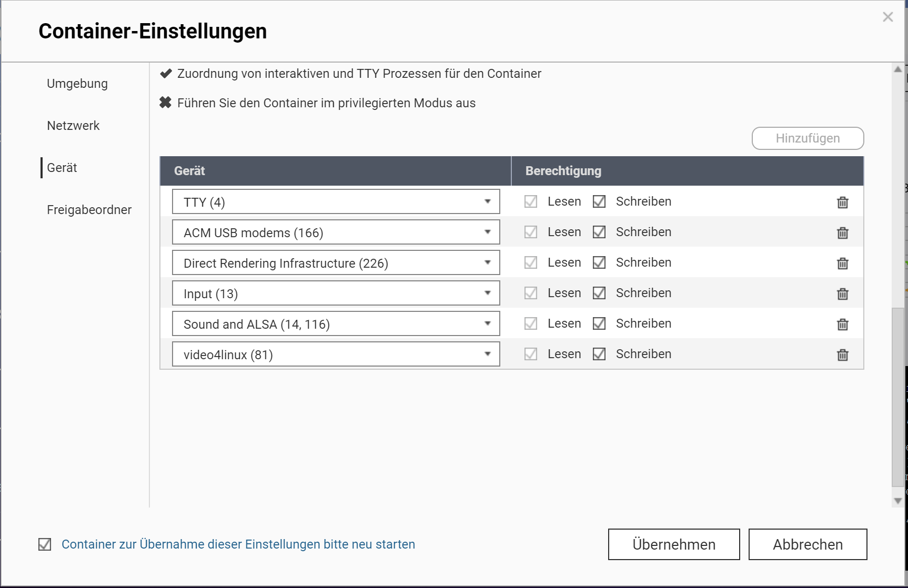Delete the Sound and ALSA device row
Screen dimensions: 908x588
coord(842,324)
